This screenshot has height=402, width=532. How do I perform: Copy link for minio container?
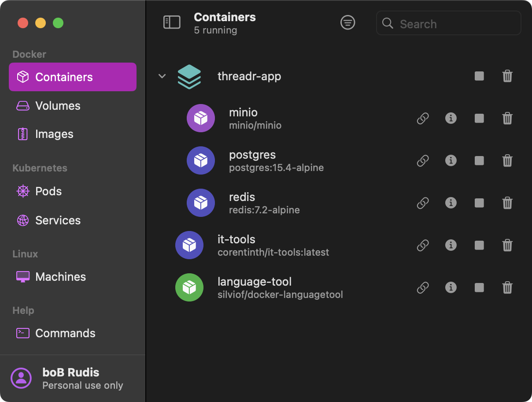pos(423,119)
